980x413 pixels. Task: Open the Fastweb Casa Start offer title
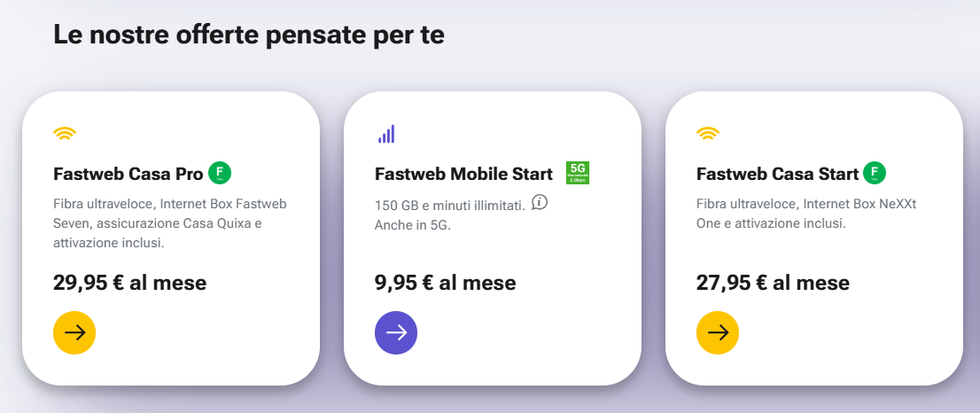point(777,174)
